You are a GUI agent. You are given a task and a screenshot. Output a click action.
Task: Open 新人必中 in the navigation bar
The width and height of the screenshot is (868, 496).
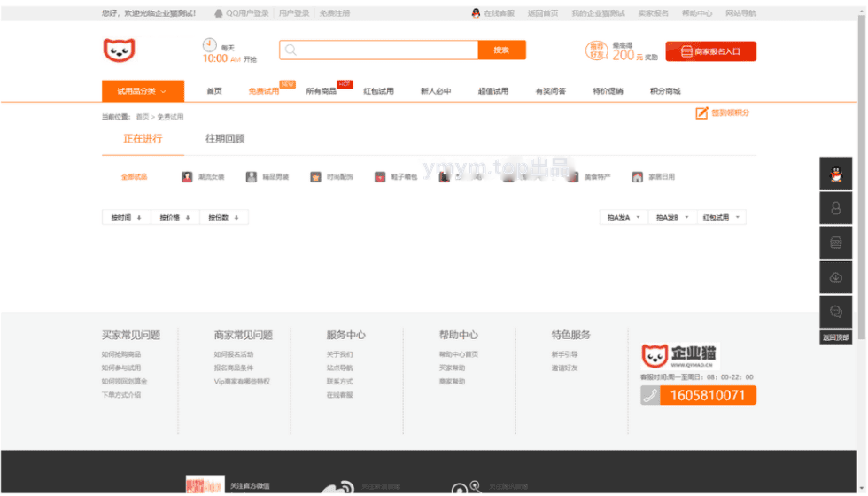pyautogui.click(x=436, y=91)
